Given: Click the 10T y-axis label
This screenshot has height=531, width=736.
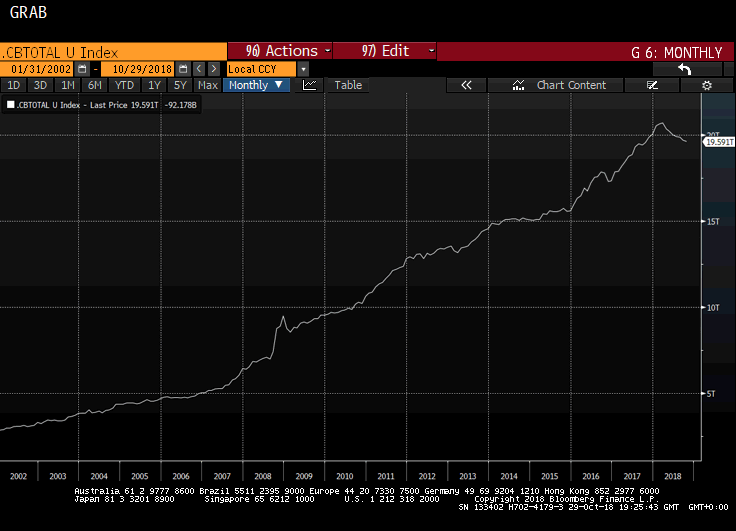Looking at the screenshot, I should 713,308.
